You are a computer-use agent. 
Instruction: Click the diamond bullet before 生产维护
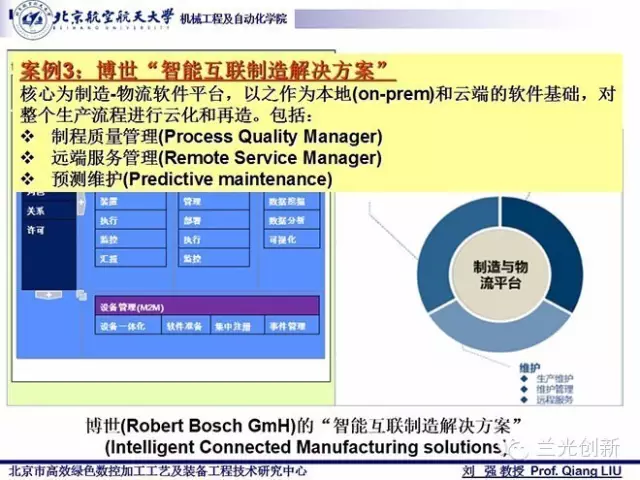pyautogui.click(x=524, y=379)
